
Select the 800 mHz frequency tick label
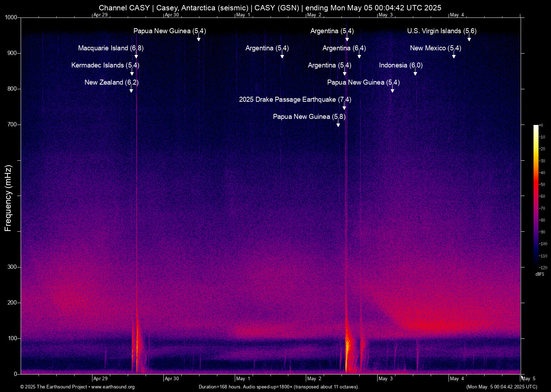coord(12,89)
